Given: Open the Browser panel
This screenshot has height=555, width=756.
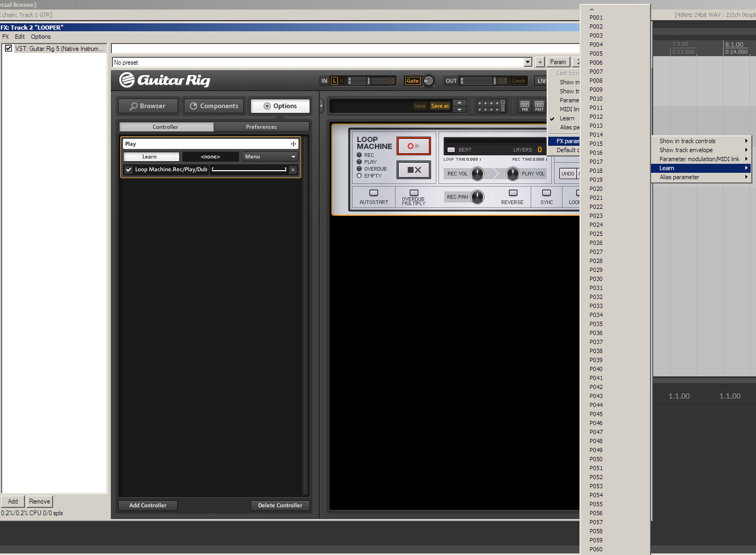Looking at the screenshot, I should pos(148,106).
